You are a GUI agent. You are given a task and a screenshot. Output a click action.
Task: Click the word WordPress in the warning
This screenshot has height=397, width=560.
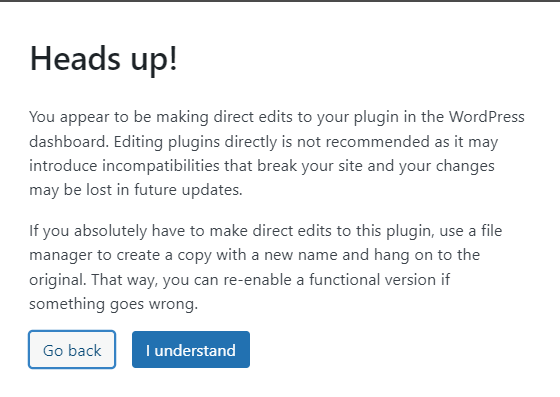tap(486, 117)
